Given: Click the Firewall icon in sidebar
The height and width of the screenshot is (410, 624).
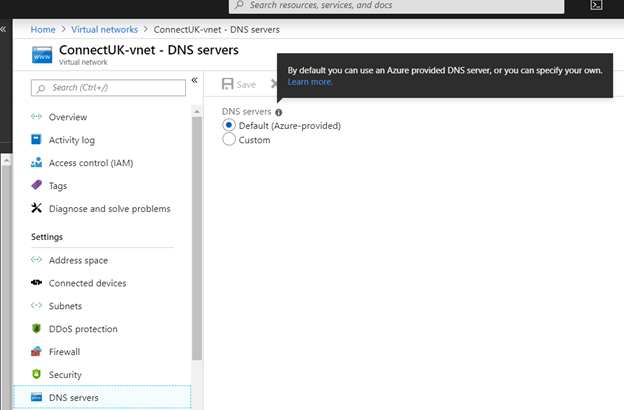Looking at the screenshot, I should click(x=37, y=352).
